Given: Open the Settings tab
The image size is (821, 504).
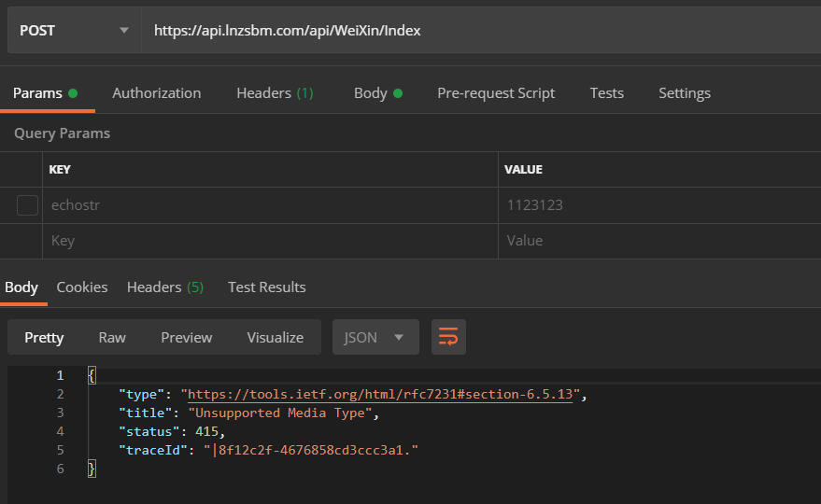Looking at the screenshot, I should tap(685, 93).
